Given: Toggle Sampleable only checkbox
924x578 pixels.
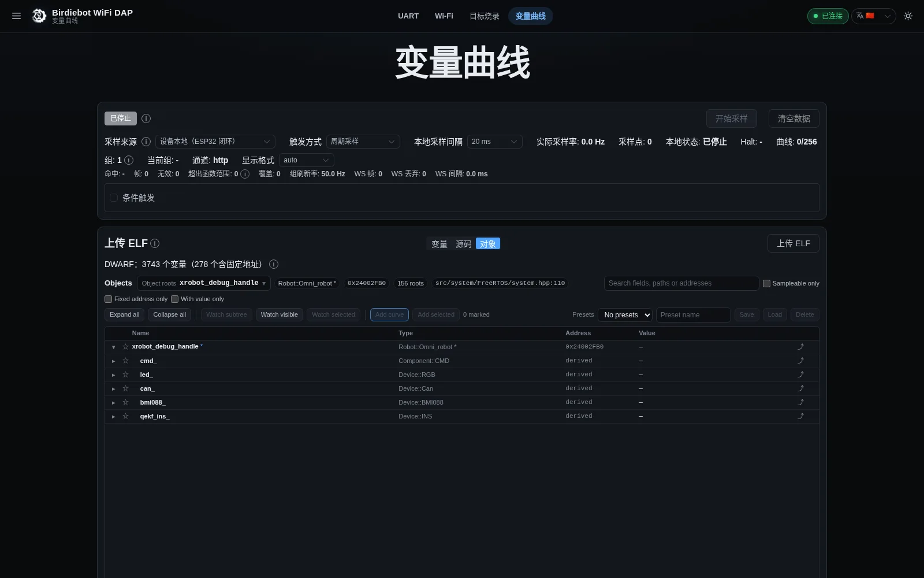Looking at the screenshot, I should [766, 283].
